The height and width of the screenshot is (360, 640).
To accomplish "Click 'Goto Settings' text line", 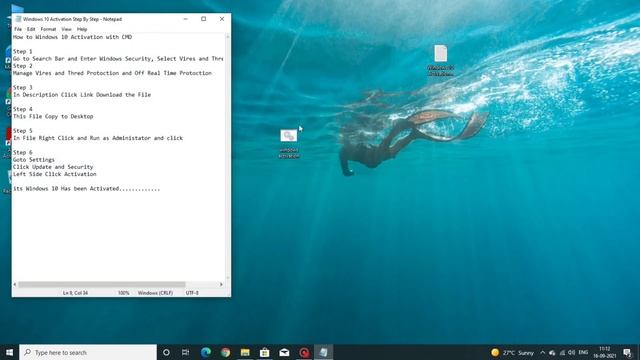I will click(33, 160).
